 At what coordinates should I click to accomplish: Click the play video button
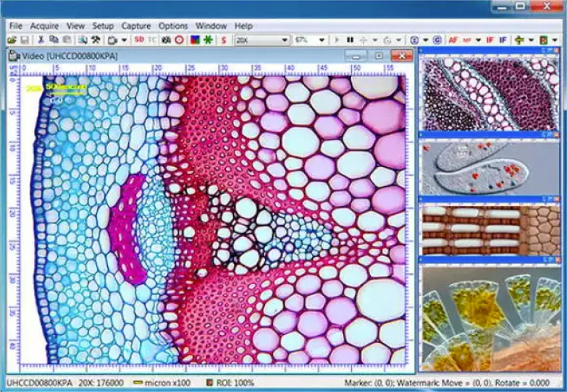click(x=337, y=40)
